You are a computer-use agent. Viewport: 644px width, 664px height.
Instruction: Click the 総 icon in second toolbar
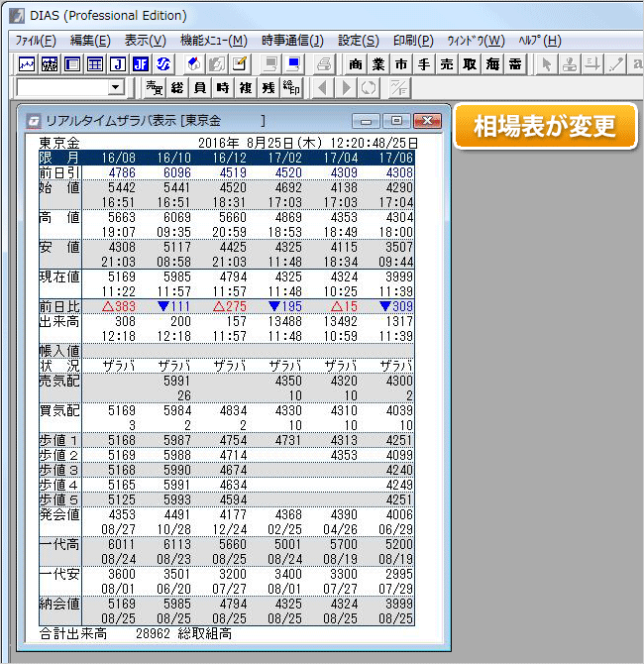point(177,88)
